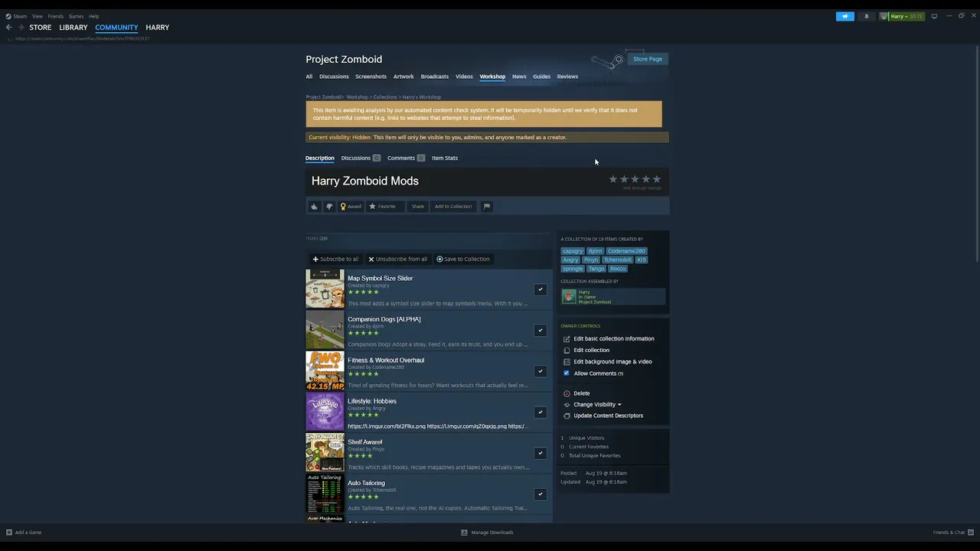Toggle subscription for Shelf Aware!
Screen dimensions: 980x551
(x=540, y=454)
